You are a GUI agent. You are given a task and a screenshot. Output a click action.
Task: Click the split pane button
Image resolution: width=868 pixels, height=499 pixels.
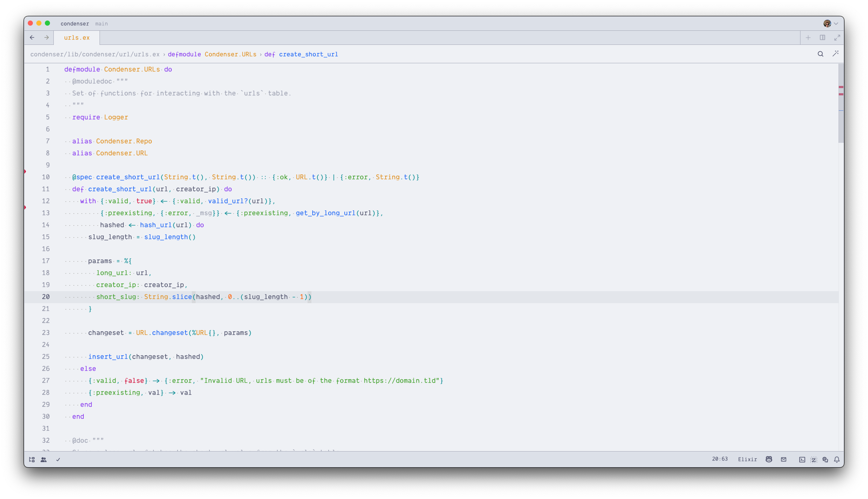click(822, 38)
